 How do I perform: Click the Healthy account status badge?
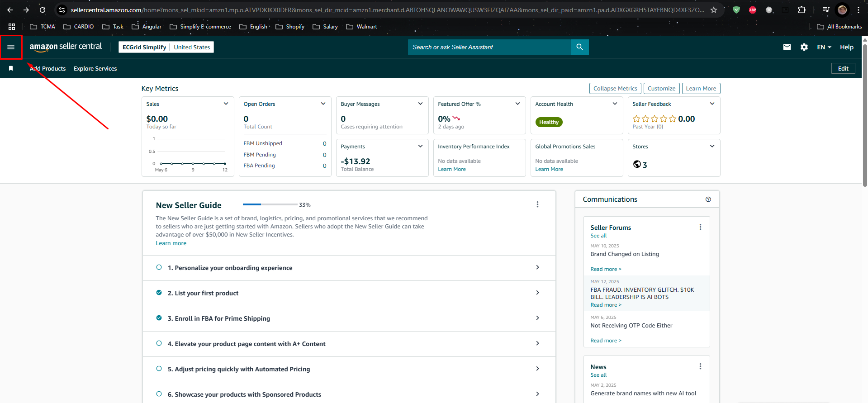coord(549,122)
